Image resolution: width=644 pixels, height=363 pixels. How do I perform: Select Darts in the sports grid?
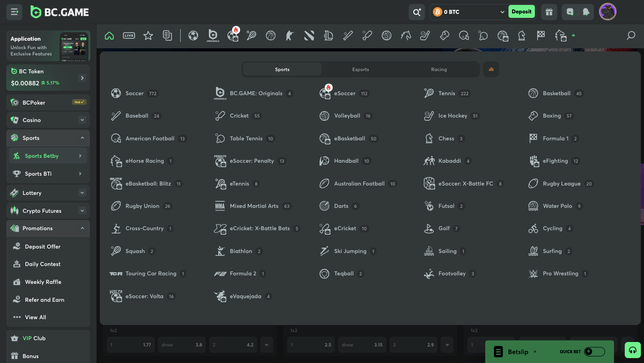[339, 206]
